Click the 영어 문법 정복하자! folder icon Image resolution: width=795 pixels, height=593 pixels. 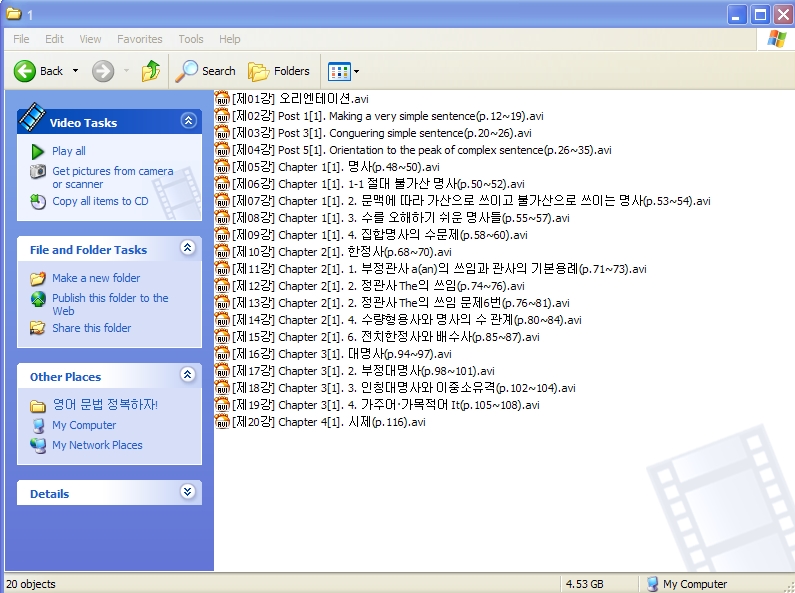38,405
